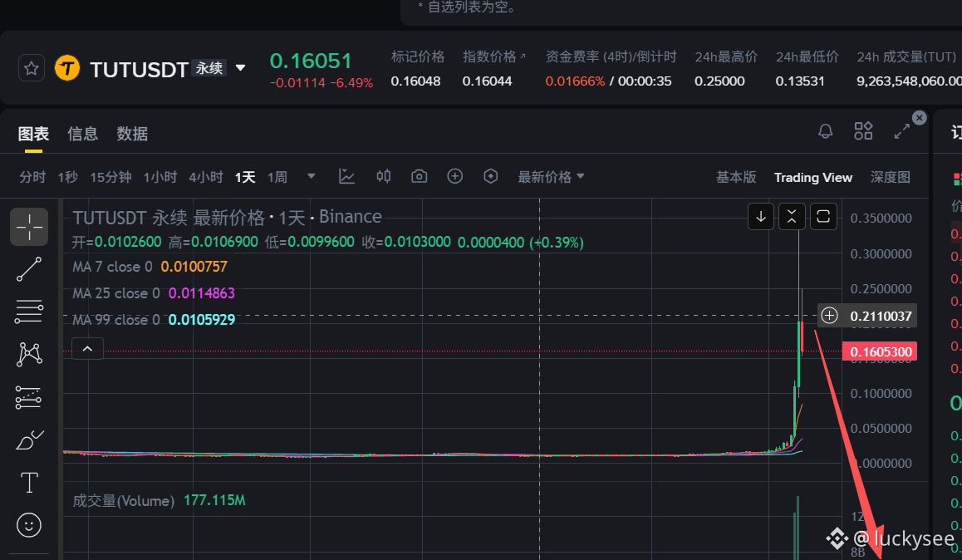Viewport: 962px width, 560px height.
Task: Select the crosshair cursor tool
Action: coord(29,227)
